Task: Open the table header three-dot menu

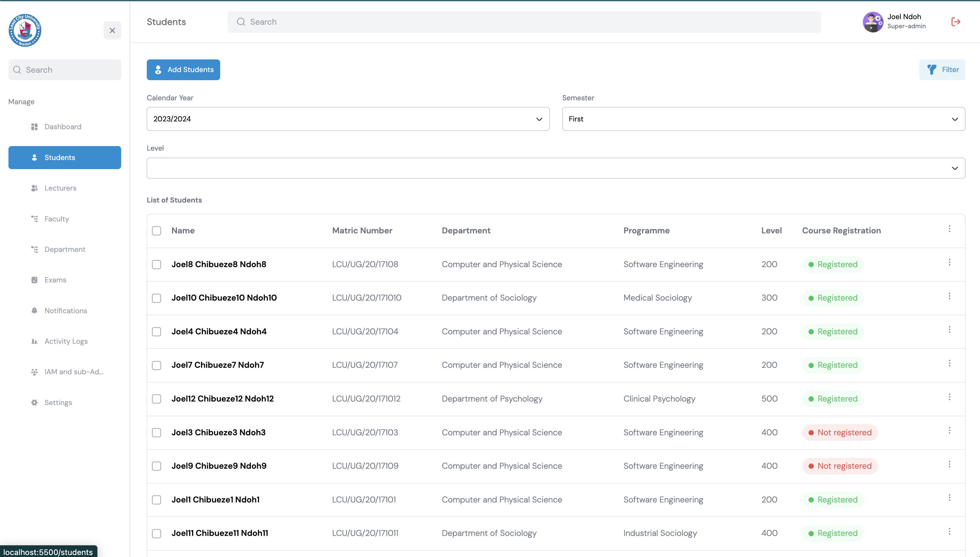Action: (949, 229)
